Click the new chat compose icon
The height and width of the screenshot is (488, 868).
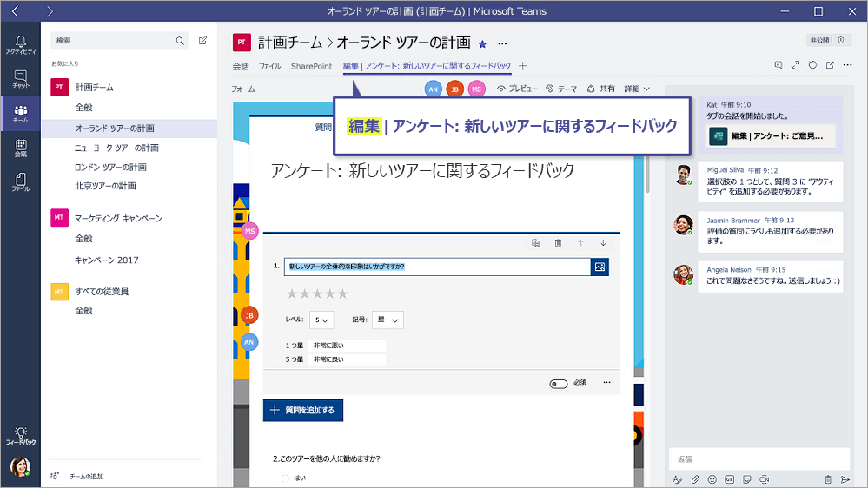pos(203,41)
